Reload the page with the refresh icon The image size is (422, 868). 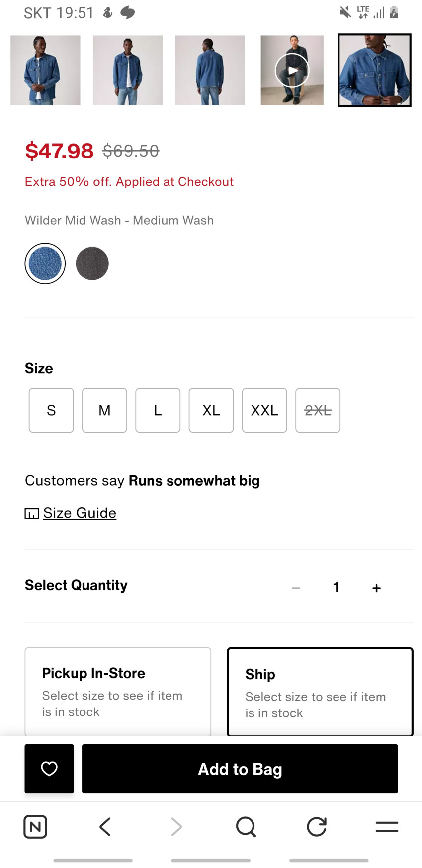pyautogui.click(x=317, y=827)
